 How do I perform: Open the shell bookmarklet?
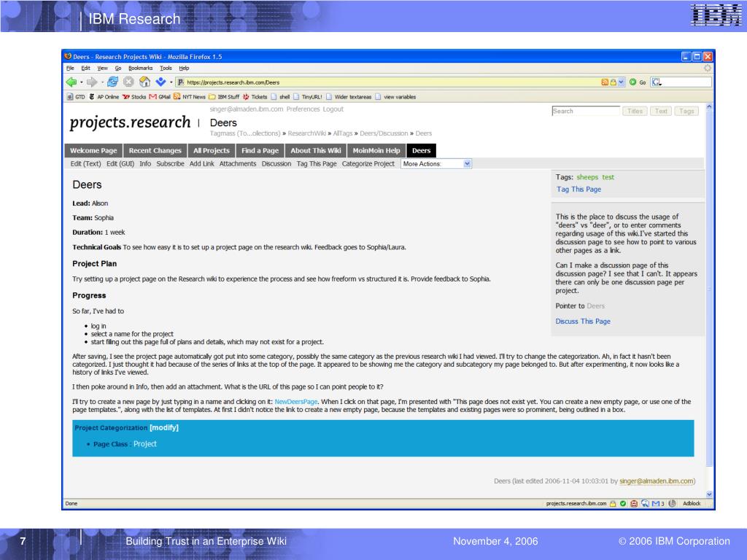280,97
